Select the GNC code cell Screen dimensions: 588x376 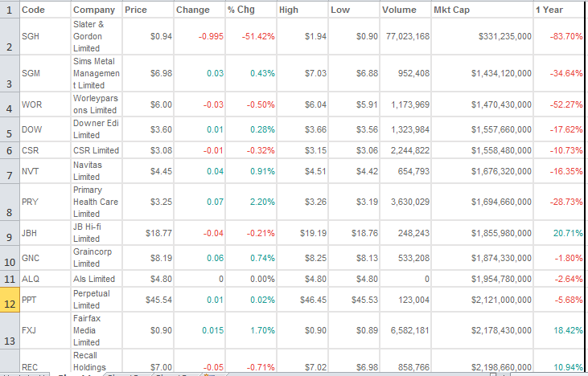point(45,258)
